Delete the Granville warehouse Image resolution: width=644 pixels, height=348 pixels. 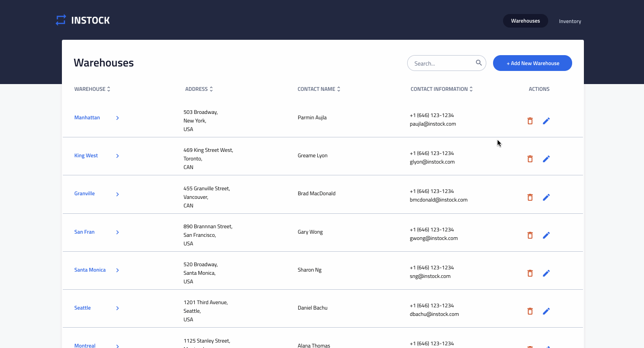530,197
